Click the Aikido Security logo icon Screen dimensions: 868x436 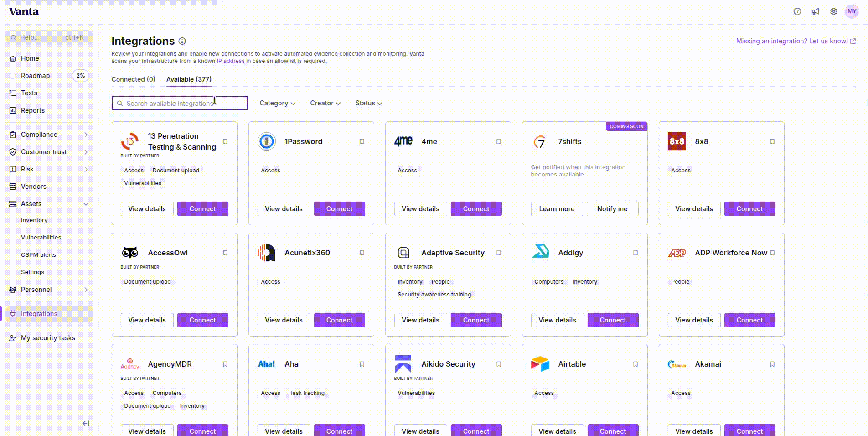403,364
